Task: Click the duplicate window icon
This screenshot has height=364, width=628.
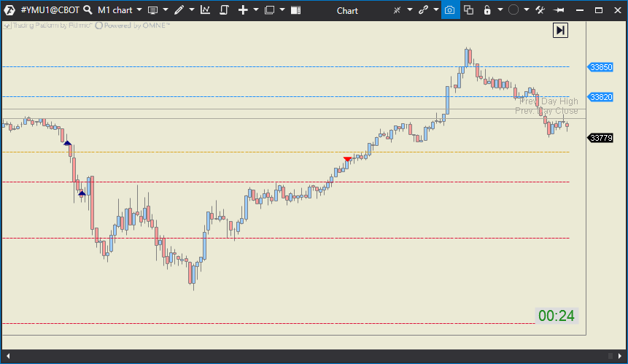Action: point(468,10)
